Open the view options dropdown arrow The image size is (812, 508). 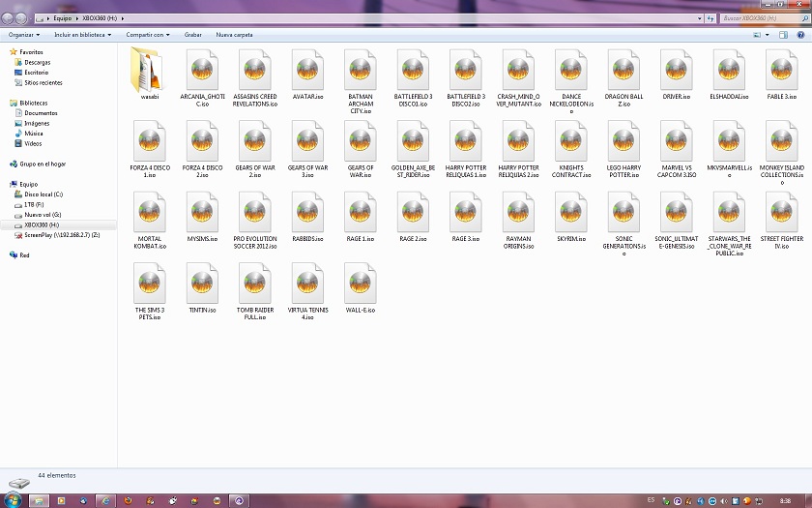click(767, 35)
